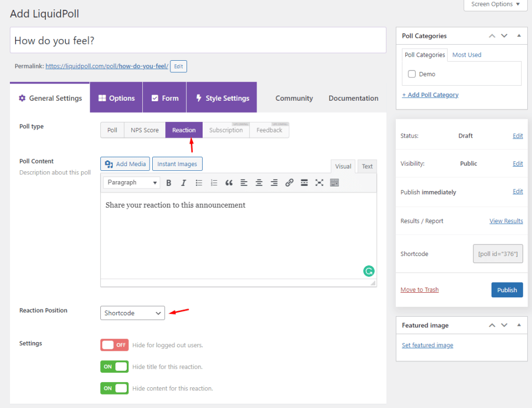Screen dimensions: 532x408
Task: Open the Paragraph format dropdown
Action: (131, 183)
